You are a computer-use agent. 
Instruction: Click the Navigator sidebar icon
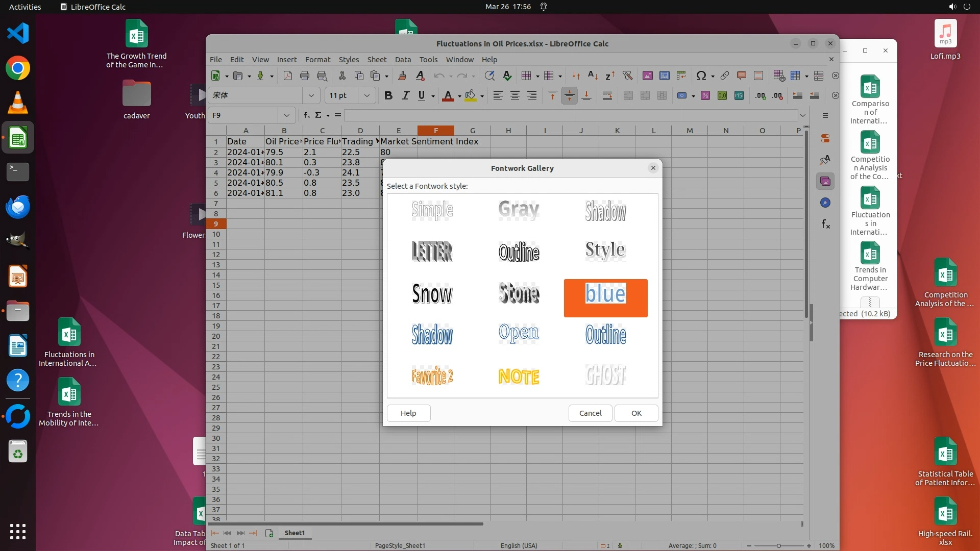[825, 203]
